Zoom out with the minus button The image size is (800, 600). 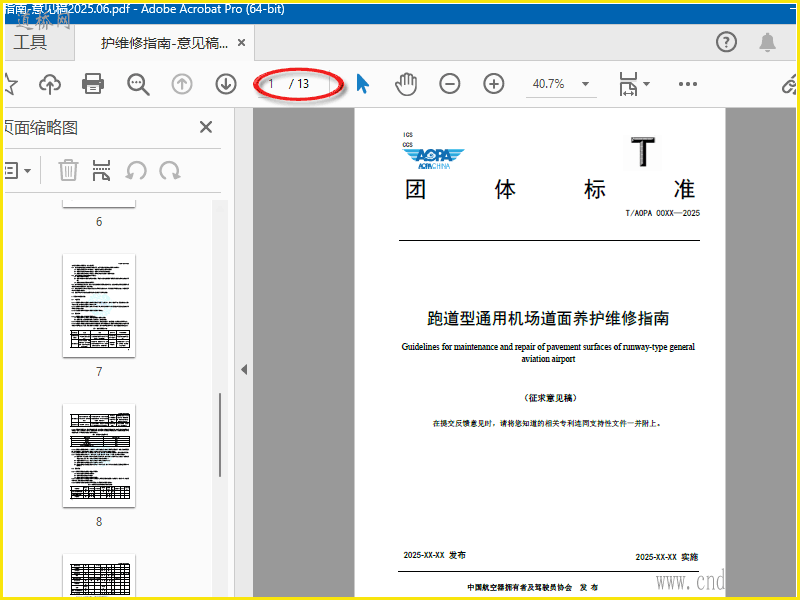click(449, 84)
